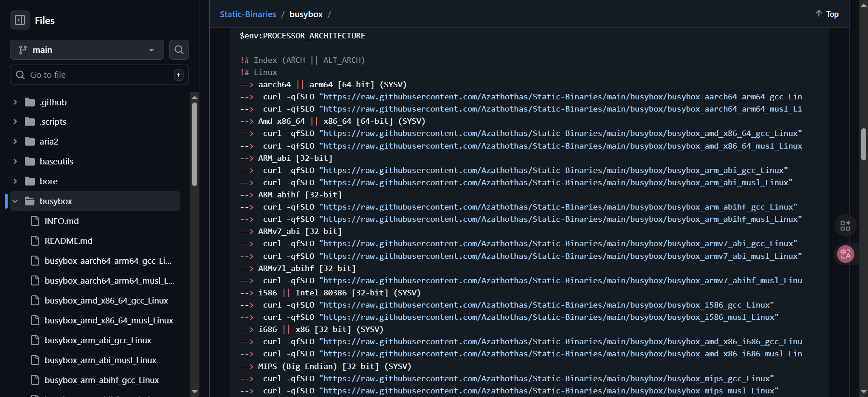Screen dimensions: 868x397
Task: Open the main branch dropdown
Action: coord(87,50)
